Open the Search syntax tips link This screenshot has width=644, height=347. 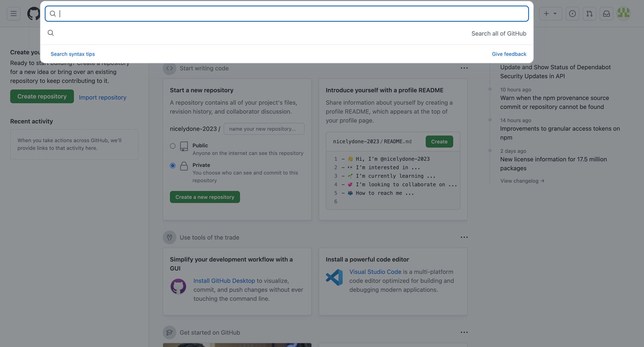pos(73,54)
